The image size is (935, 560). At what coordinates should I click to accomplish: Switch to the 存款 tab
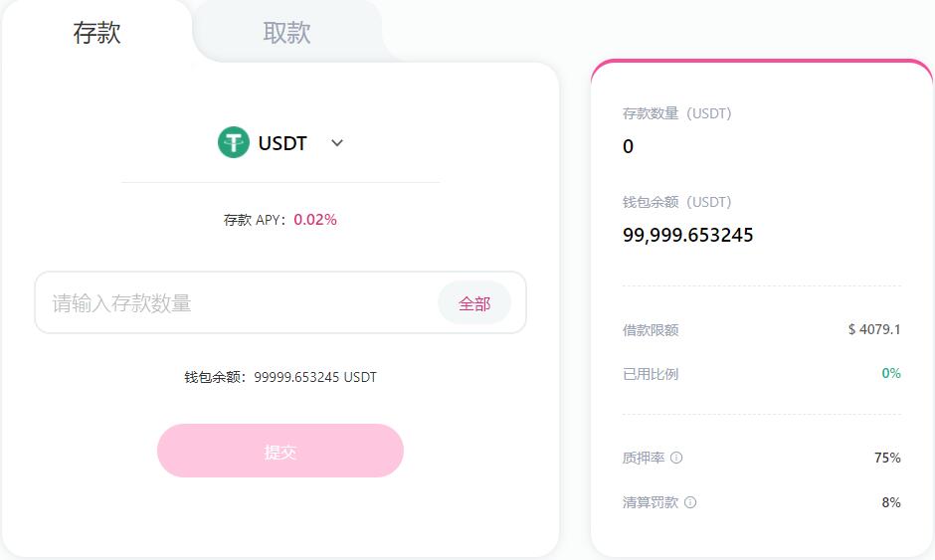tap(96, 33)
